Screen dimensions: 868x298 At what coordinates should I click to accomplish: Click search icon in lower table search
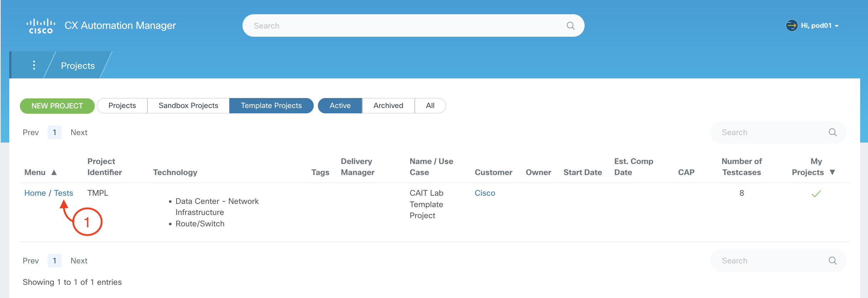click(x=832, y=261)
